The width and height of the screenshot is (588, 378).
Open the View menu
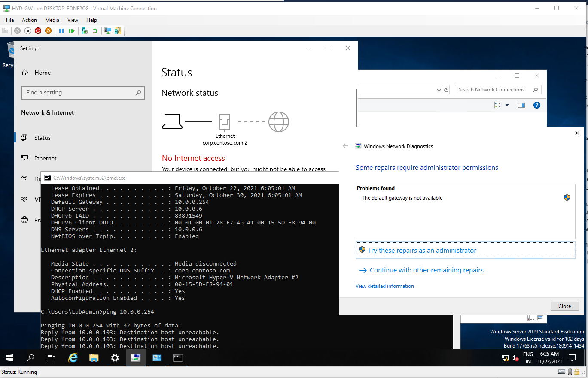coord(73,20)
